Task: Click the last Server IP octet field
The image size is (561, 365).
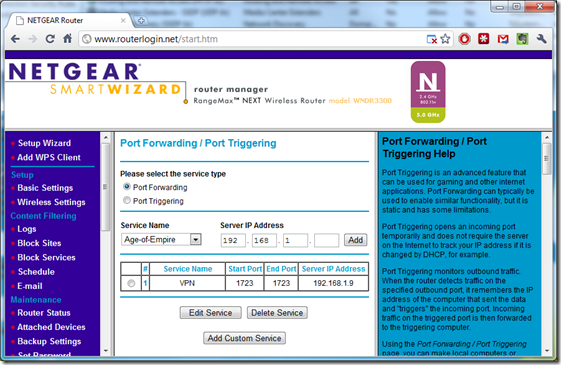Action: [327, 240]
